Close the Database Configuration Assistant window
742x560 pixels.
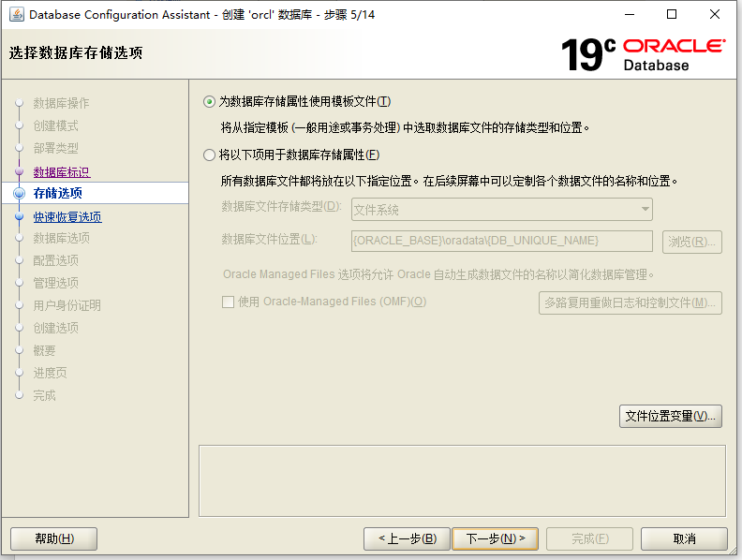click(x=715, y=15)
